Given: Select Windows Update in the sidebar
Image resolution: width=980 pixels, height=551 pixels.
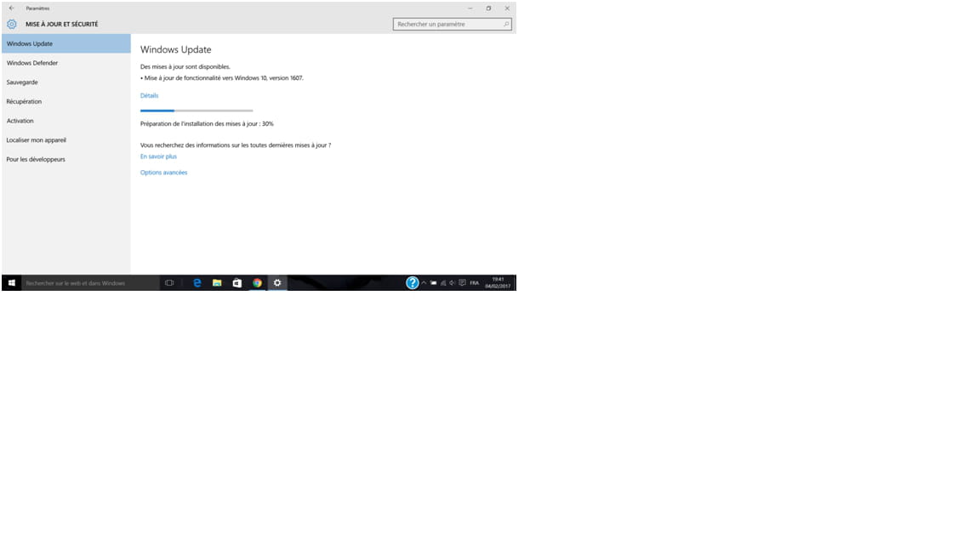Looking at the screenshot, I should (66, 43).
